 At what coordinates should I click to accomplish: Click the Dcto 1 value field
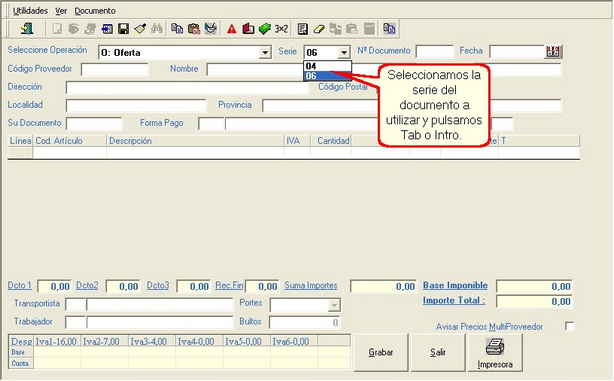click(55, 286)
